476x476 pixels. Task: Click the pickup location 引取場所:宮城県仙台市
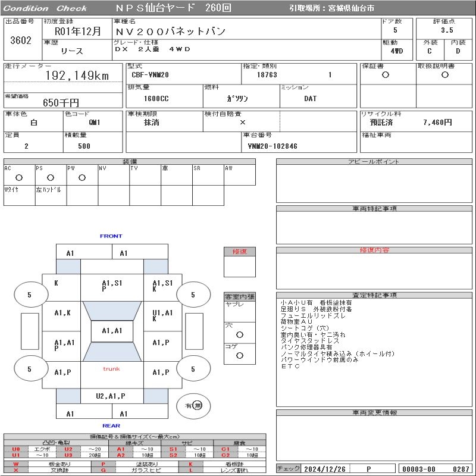(332, 8)
